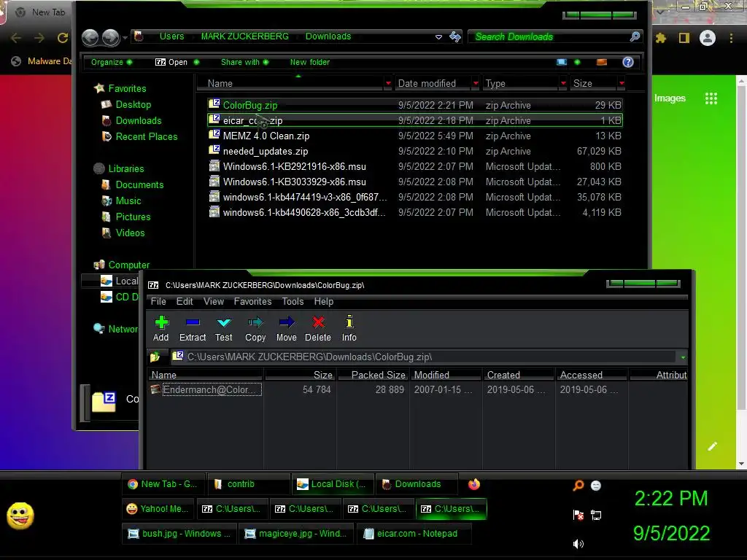Open Type column filter dropdown
The width and height of the screenshot is (747, 560).
563,83
